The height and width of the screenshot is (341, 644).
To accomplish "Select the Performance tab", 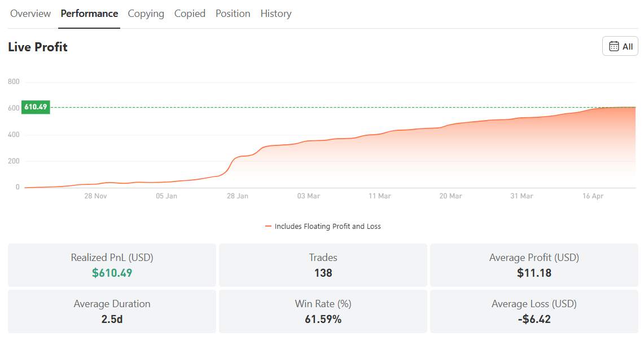I will click(x=89, y=13).
